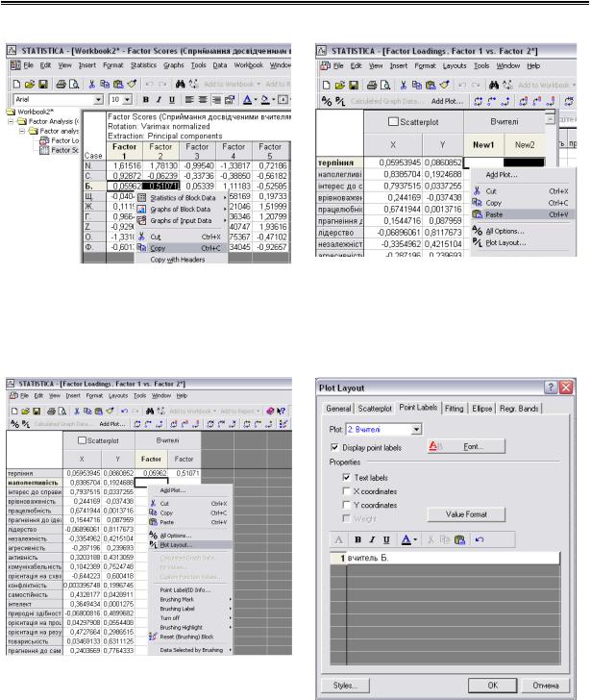Click the Italic I icon in Plot Layout dialog

[x=372, y=539]
